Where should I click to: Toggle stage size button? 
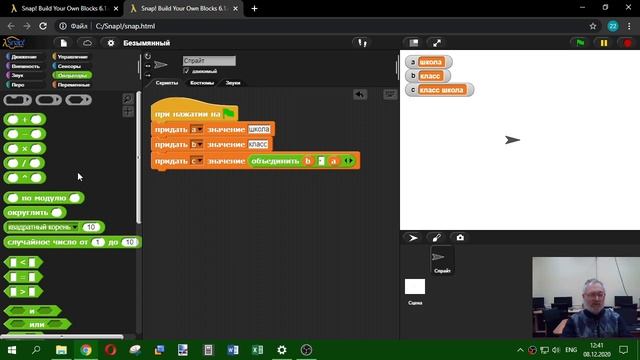[413, 43]
